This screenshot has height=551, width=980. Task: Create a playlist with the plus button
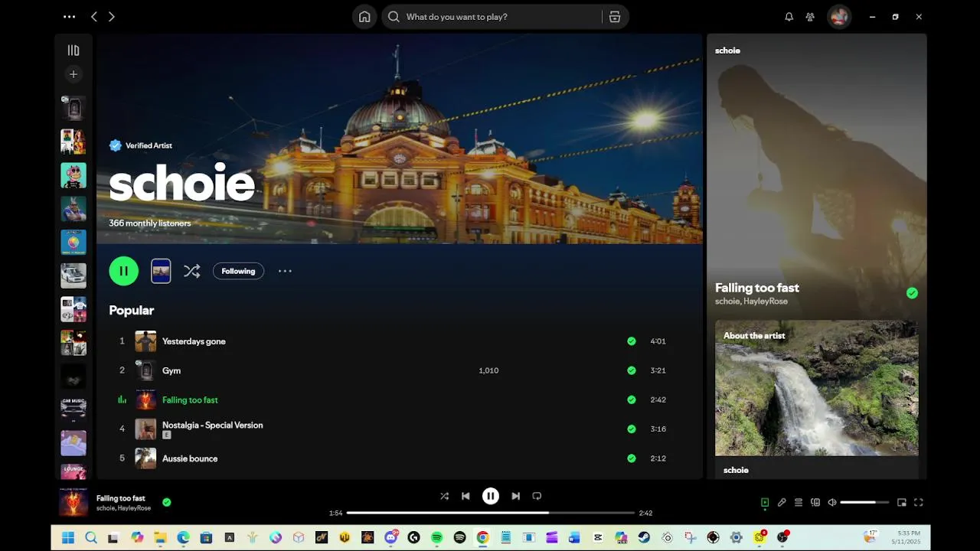(x=73, y=74)
